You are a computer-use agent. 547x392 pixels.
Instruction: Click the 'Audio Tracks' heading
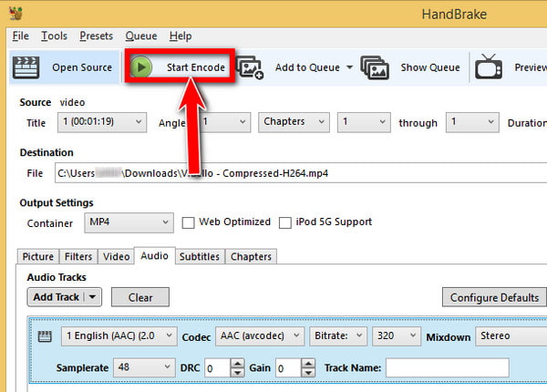pos(57,277)
